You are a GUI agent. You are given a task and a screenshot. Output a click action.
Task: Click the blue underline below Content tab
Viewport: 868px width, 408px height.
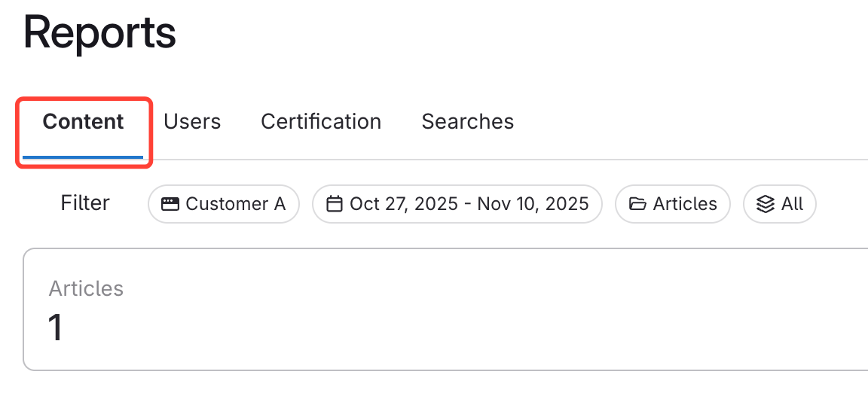[x=83, y=157]
